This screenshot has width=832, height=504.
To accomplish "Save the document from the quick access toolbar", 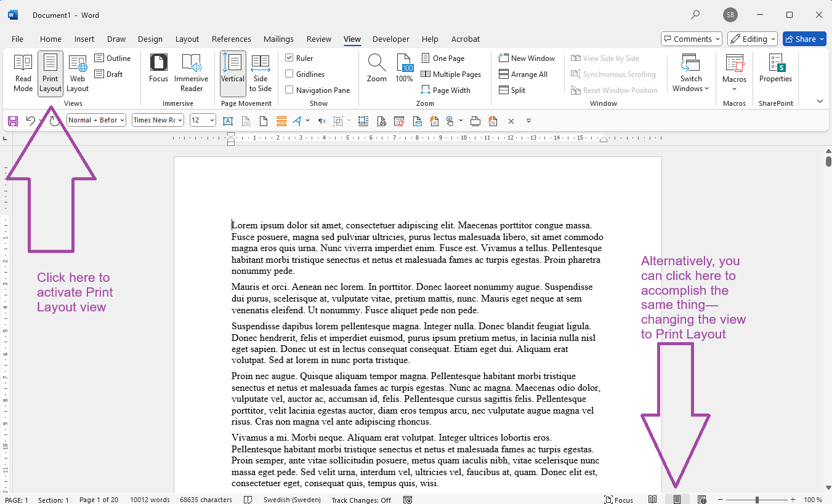I will [13, 121].
